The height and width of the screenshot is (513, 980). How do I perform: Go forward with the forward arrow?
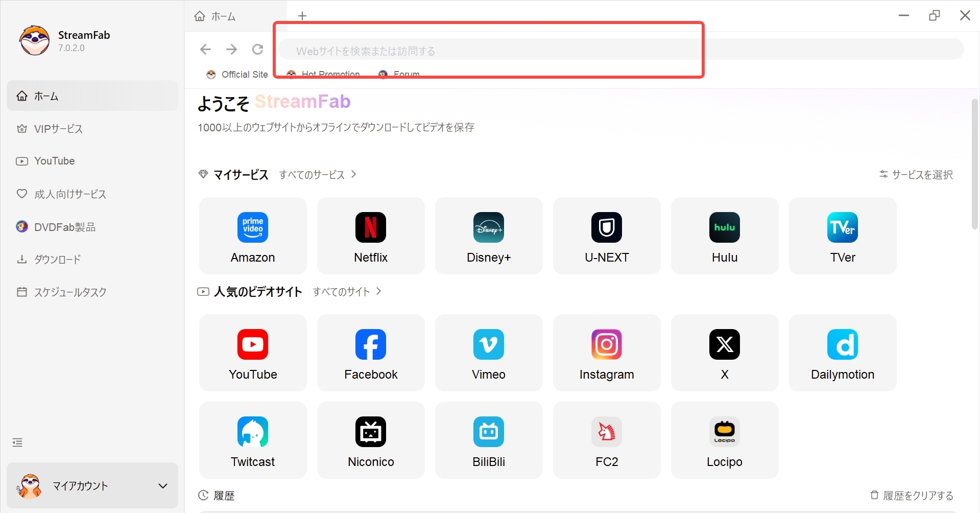click(231, 49)
